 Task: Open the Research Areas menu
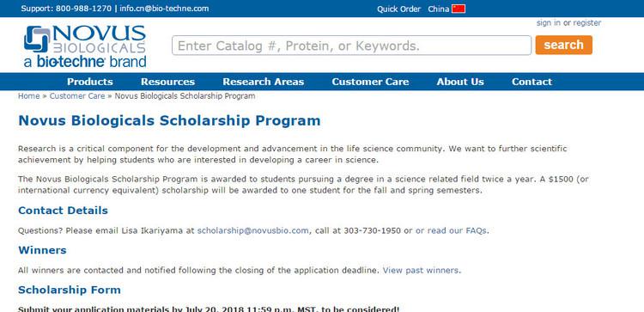pos(264,82)
